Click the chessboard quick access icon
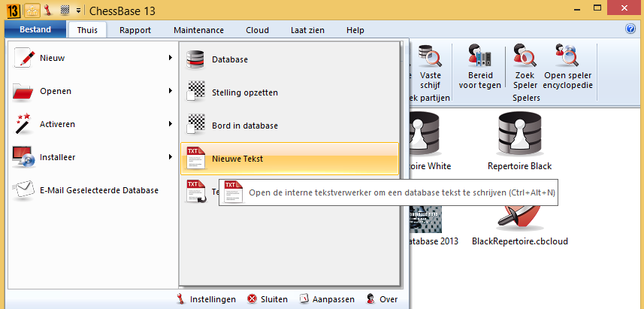Screen dimensions: 644x309 click(65, 11)
